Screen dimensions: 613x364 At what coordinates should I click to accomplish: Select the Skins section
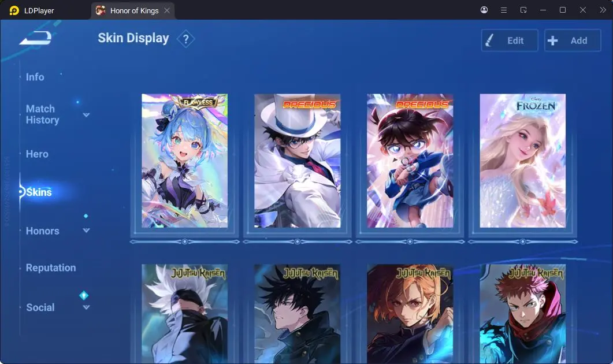pyautogui.click(x=39, y=192)
